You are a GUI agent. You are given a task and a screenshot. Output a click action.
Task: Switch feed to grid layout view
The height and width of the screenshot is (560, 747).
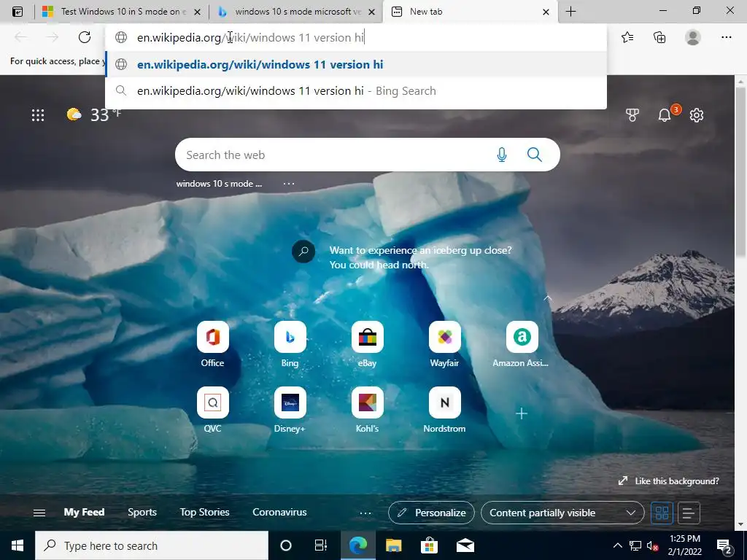click(662, 513)
